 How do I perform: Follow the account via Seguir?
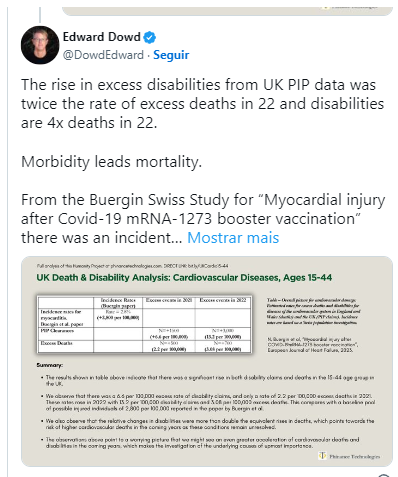click(171, 55)
